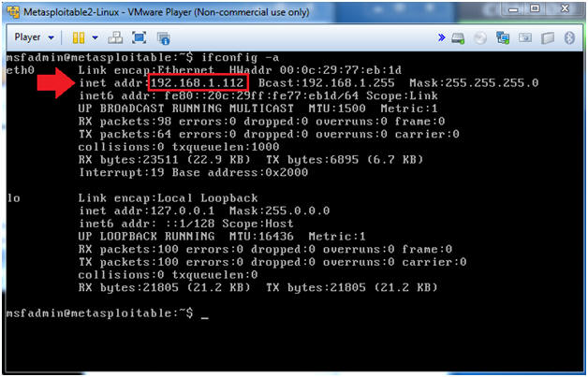Click the MTU:16436 value
The width and height of the screenshot is (588, 377).
pos(261,236)
